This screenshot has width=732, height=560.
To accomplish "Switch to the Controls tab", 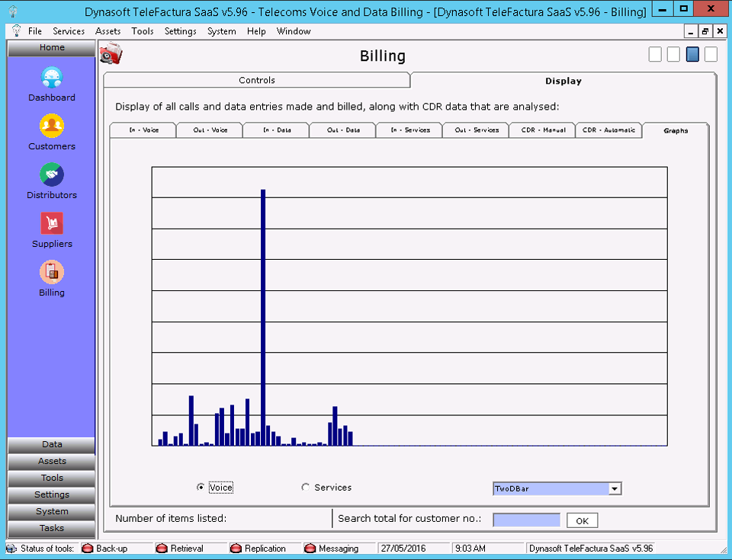I will [x=257, y=80].
